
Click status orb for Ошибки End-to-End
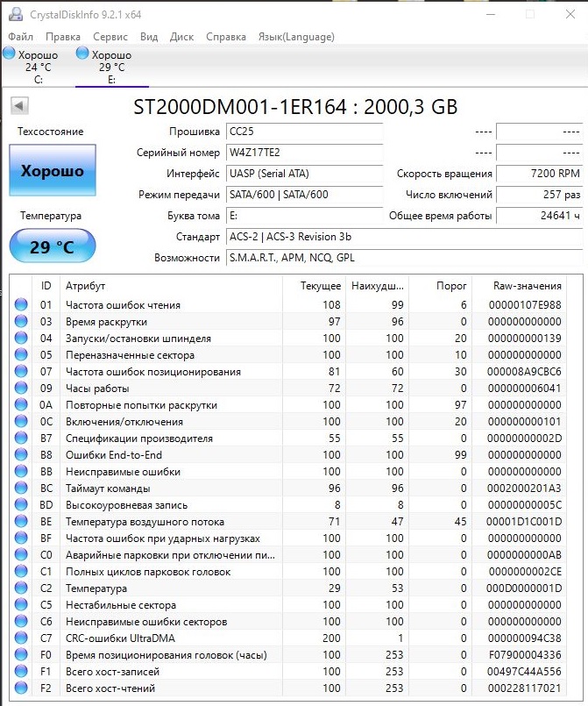(21, 454)
